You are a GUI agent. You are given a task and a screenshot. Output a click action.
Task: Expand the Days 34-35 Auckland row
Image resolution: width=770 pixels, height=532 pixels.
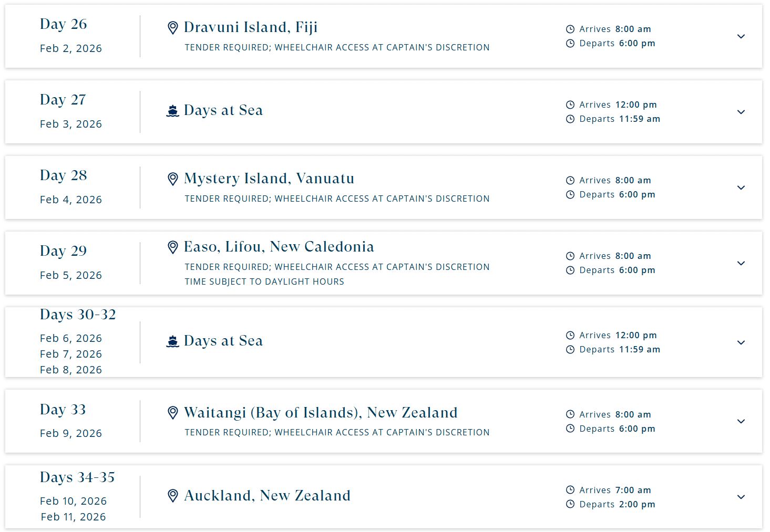point(741,497)
